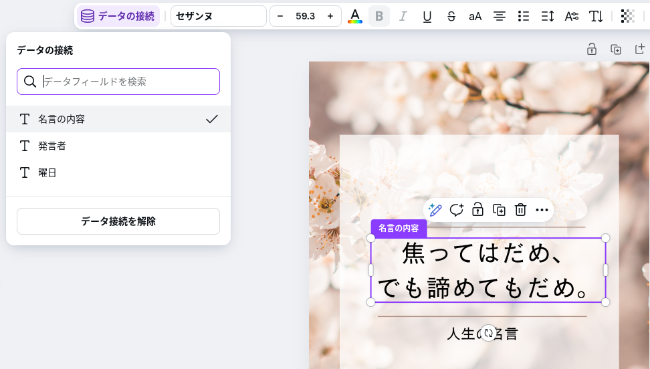Viewport: 650px width, 369px height.
Task: Add a comment to selected text
Action: click(456, 210)
